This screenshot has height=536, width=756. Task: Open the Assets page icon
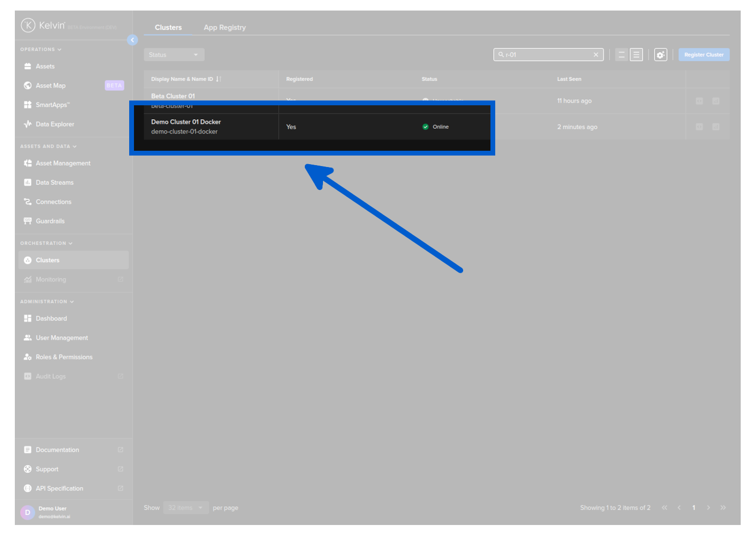click(x=28, y=67)
